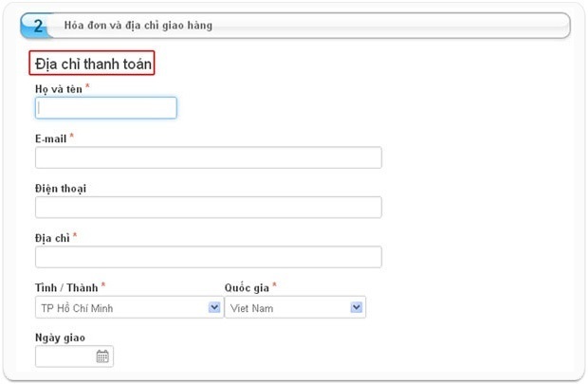
Task: Click into the E-mail text field
Action: [x=208, y=157]
